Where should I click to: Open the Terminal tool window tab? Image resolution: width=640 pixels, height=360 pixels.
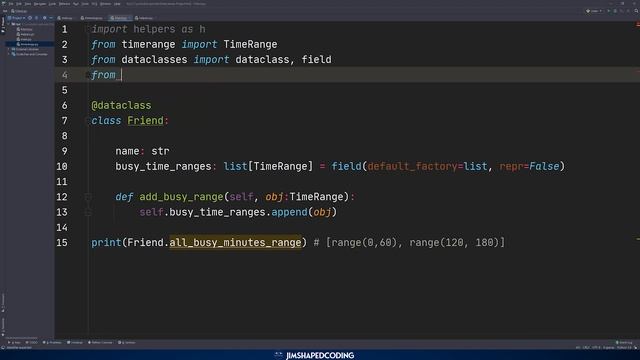(x=75, y=342)
